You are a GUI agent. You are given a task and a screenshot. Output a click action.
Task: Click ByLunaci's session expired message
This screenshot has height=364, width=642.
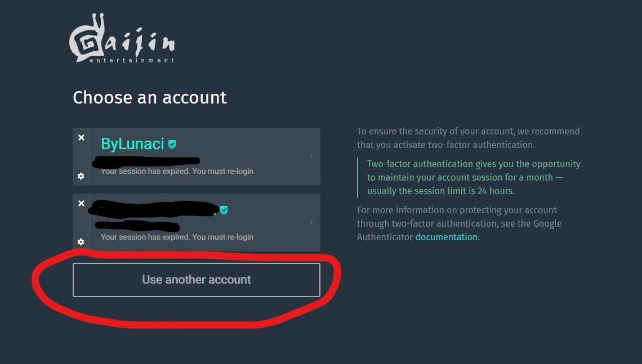(x=177, y=171)
